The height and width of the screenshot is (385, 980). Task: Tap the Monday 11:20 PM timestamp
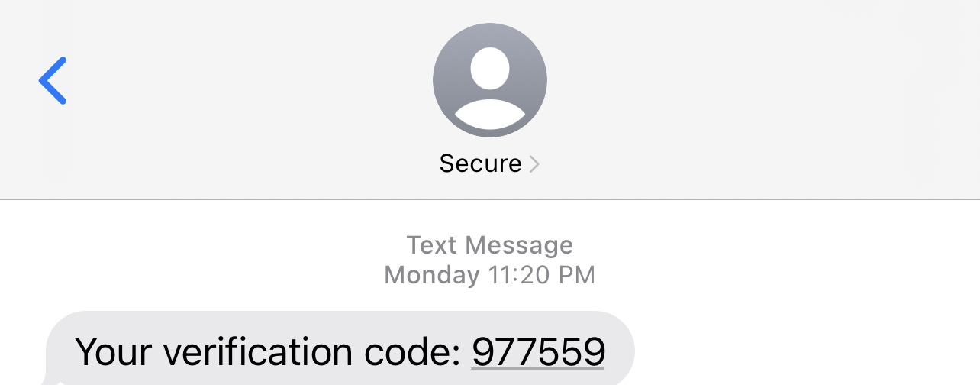coord(490,274)
